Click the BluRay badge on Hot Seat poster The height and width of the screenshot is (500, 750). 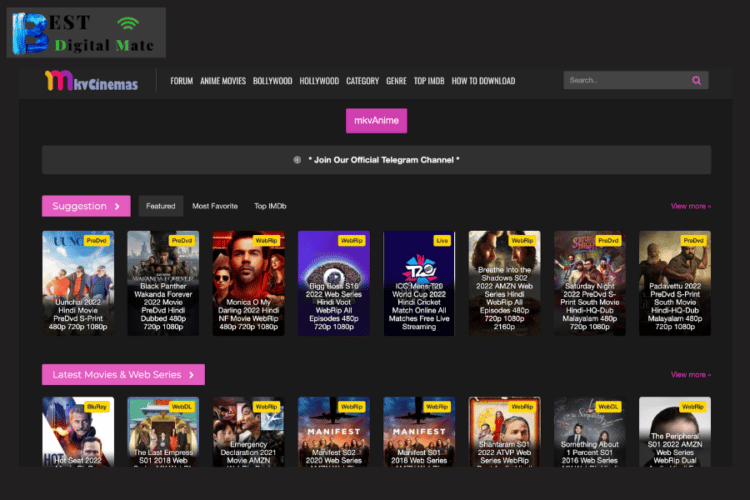pos(97,407)
